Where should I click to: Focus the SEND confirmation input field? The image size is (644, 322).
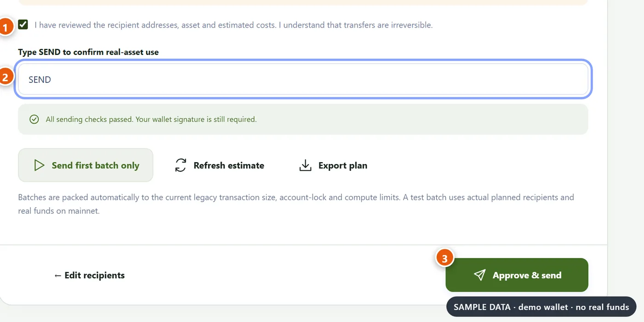click(x=303, y=79)
